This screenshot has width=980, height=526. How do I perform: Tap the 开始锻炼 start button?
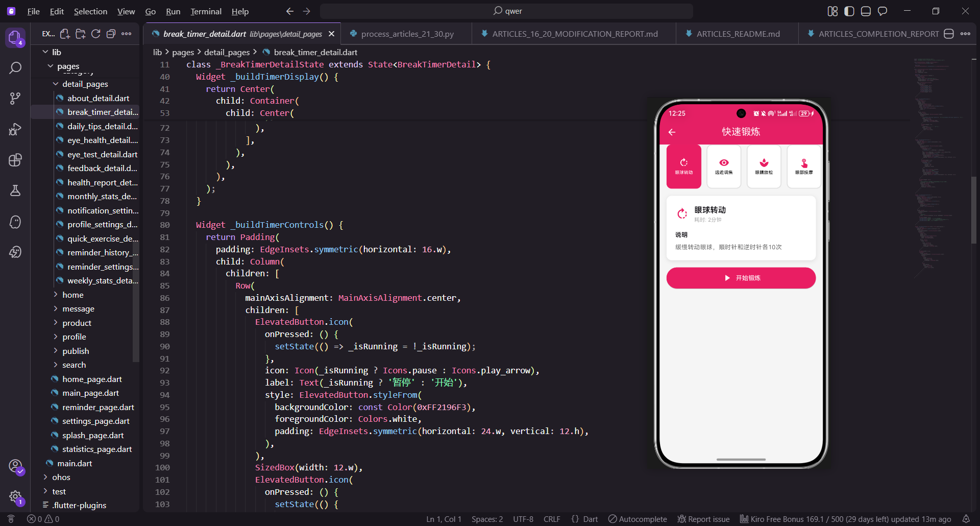pos(741,278)
